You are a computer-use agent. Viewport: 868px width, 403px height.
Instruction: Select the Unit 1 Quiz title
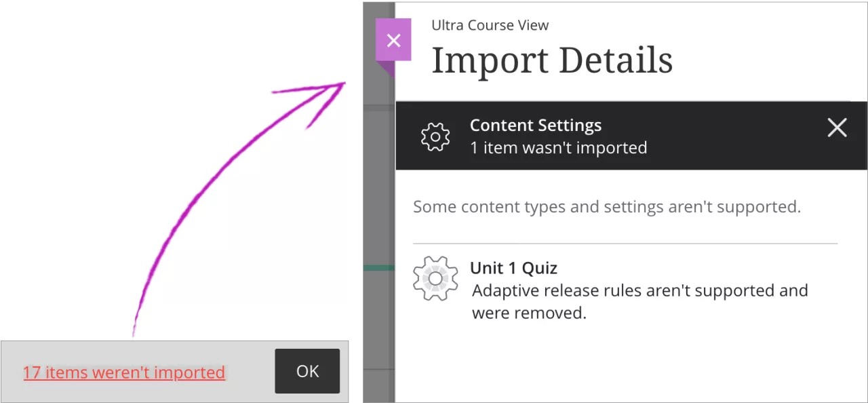[513, 268]
